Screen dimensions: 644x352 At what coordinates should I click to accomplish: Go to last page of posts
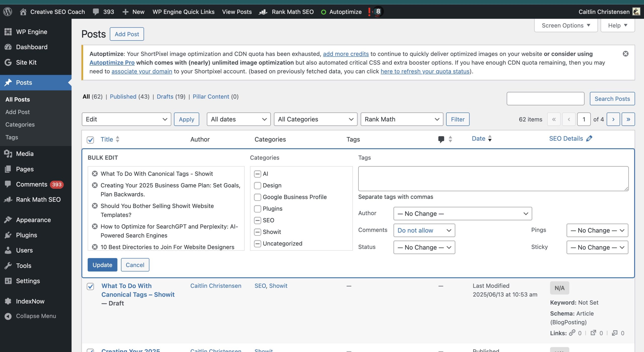(628, 119)
